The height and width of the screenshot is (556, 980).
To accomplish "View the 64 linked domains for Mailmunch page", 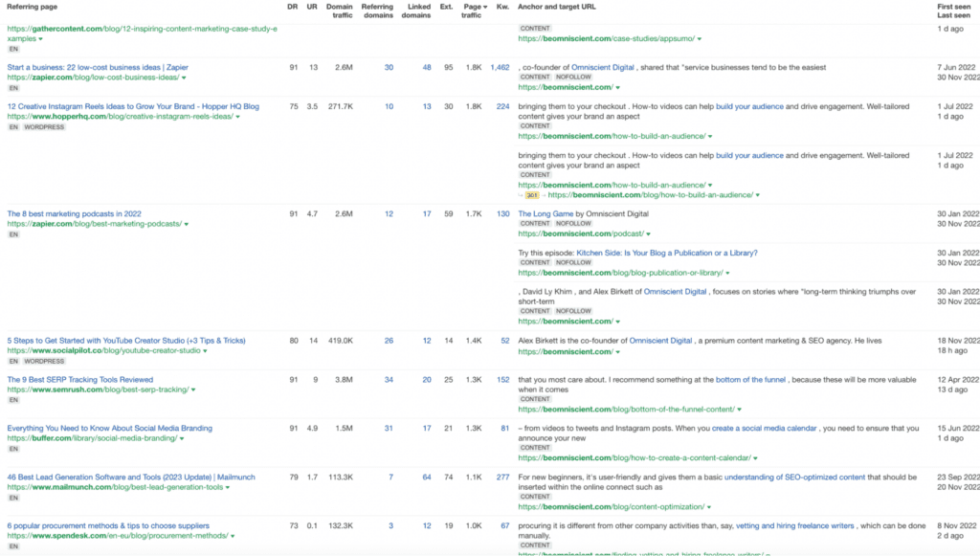I will [427, 477].
